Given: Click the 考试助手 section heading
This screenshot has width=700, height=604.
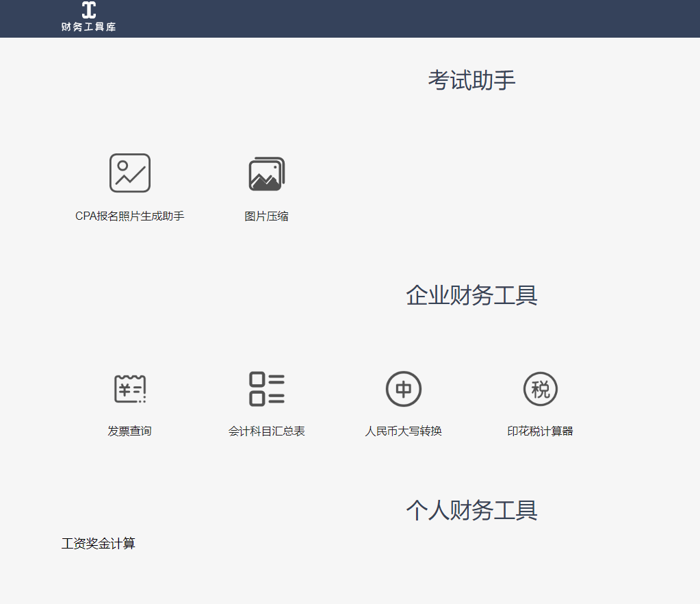Looking at the screenshot, I should (x=473, y=79).
